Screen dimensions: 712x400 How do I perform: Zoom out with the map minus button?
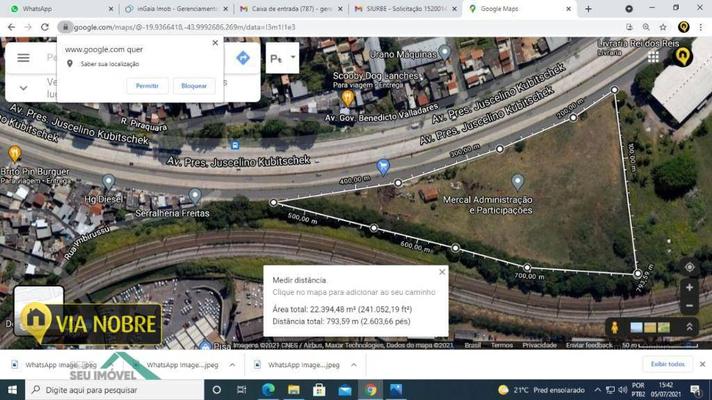(x=689, y=304)
